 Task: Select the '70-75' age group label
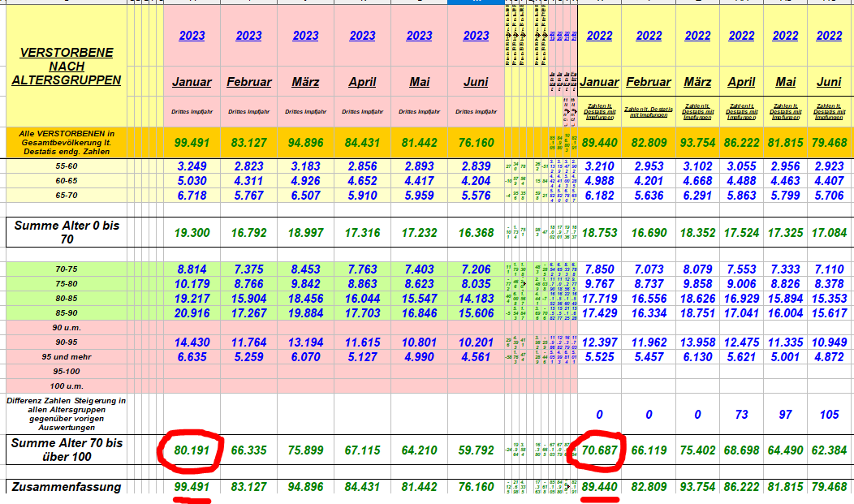click(67, 269)
